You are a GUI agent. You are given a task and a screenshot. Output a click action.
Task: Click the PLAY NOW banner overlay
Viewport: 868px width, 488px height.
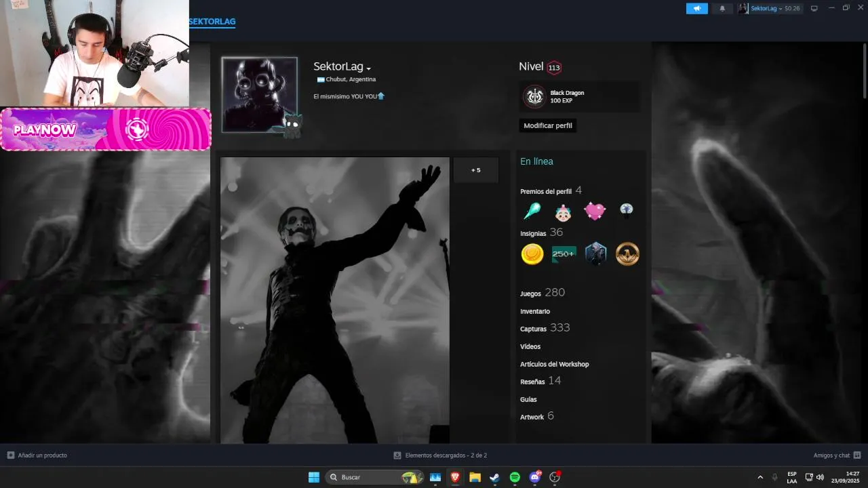106,129
